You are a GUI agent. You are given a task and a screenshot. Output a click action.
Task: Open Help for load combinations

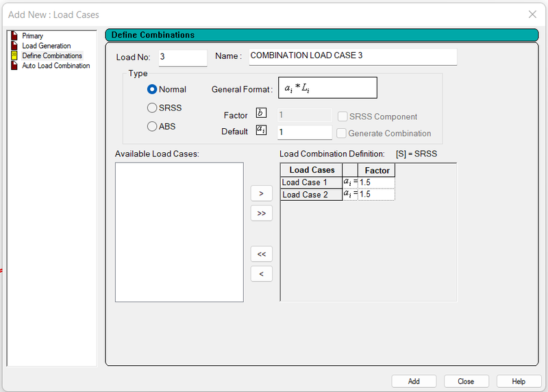(x=519, y=381)
